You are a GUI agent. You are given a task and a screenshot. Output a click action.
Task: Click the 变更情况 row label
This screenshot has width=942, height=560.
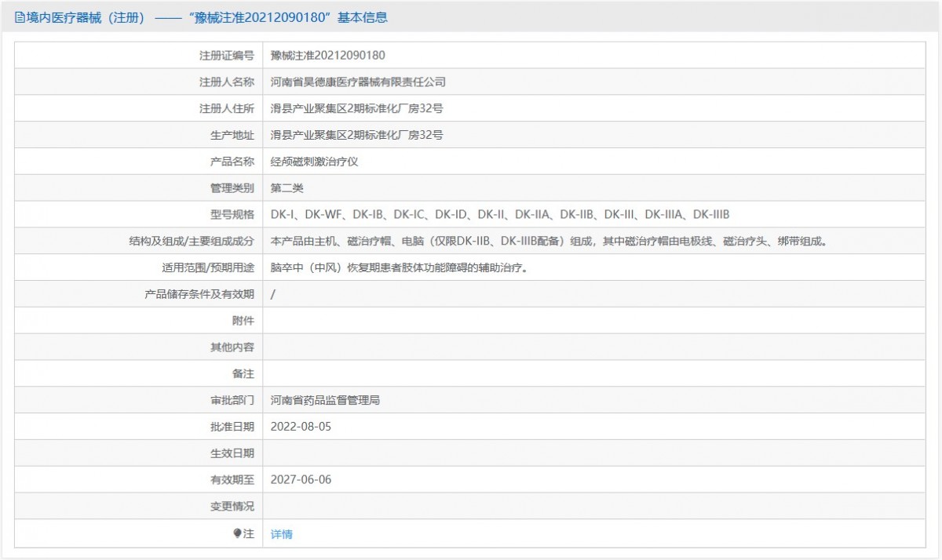232,506
